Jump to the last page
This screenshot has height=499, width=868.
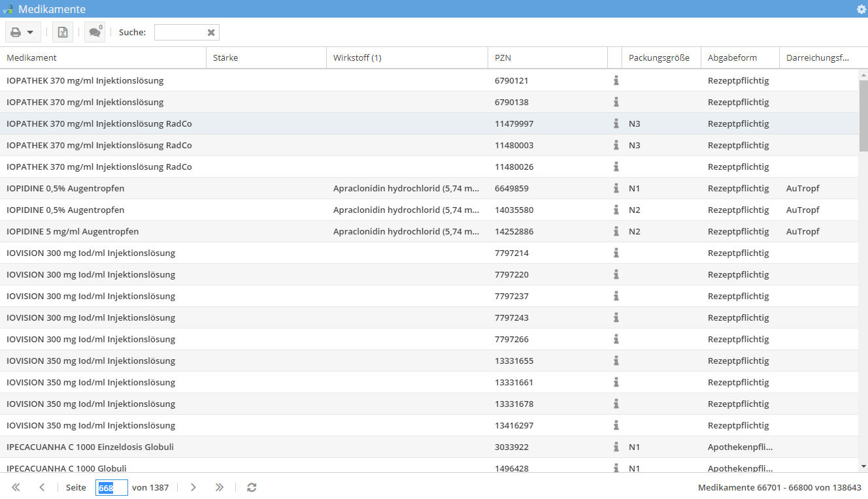[220, 487]
